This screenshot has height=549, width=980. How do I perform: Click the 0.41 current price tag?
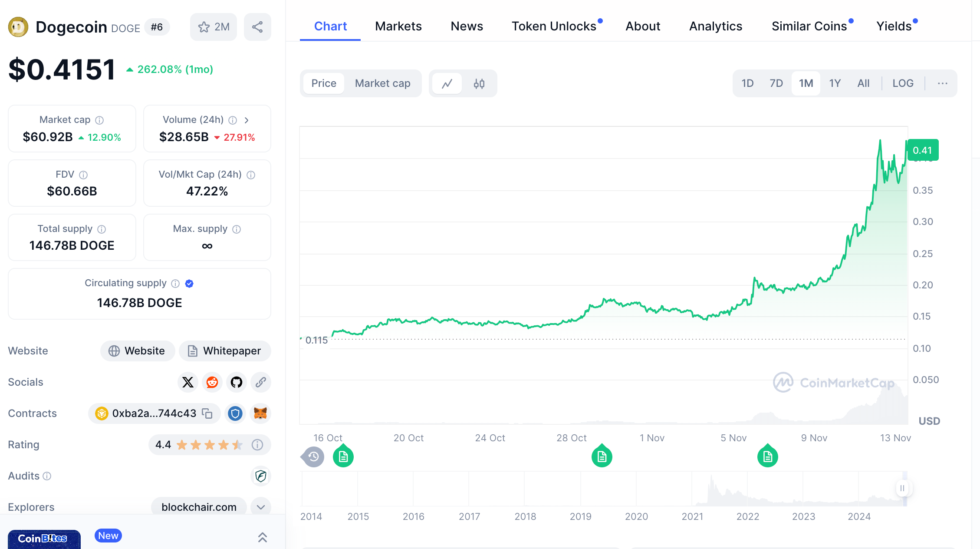[923, 150]
